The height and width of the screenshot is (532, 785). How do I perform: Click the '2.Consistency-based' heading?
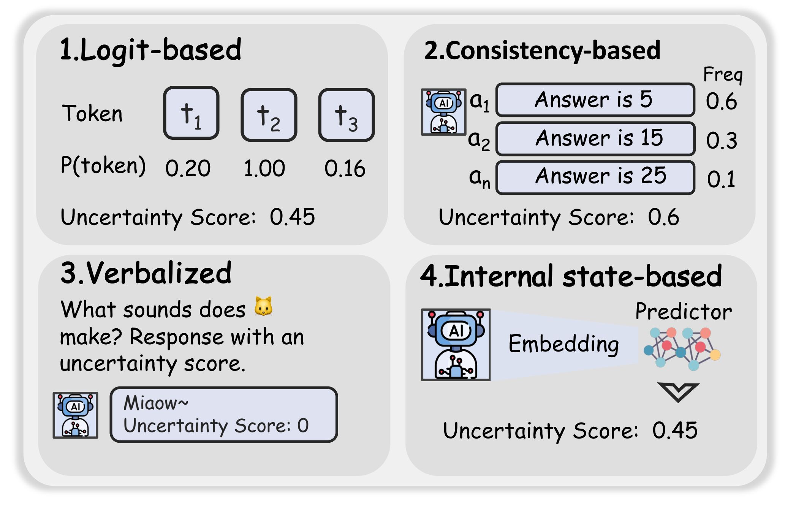tap(542, 51)
